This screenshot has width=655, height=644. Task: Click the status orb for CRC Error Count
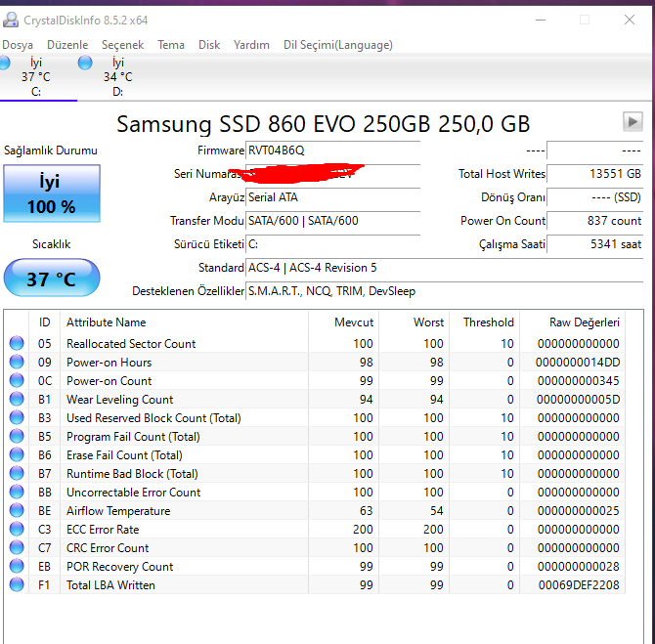17,548
